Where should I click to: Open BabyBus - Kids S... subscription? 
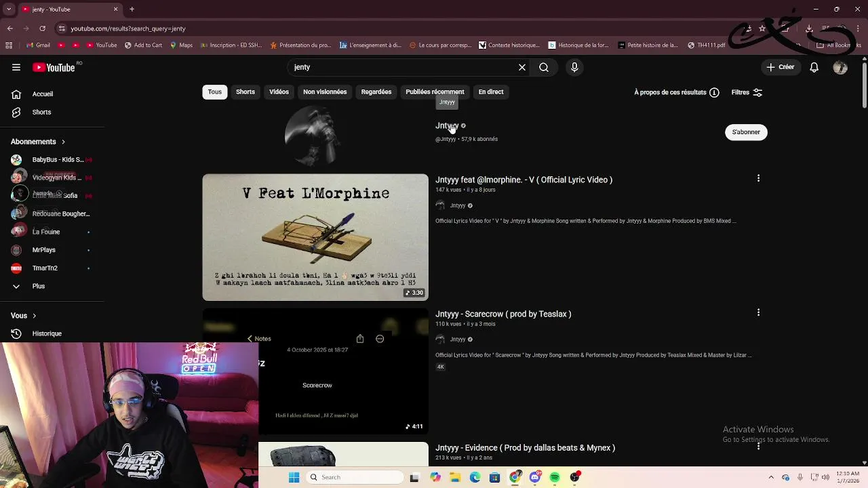pos(52,159)
